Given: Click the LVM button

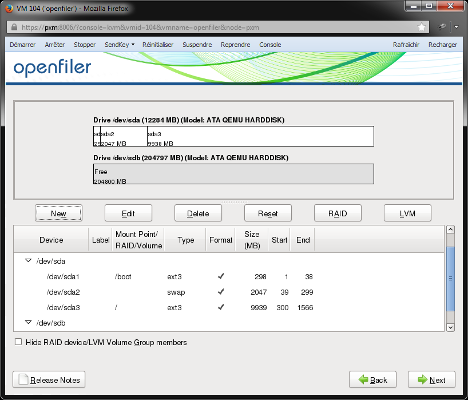Looking at the screenshot, I should 408,213.
